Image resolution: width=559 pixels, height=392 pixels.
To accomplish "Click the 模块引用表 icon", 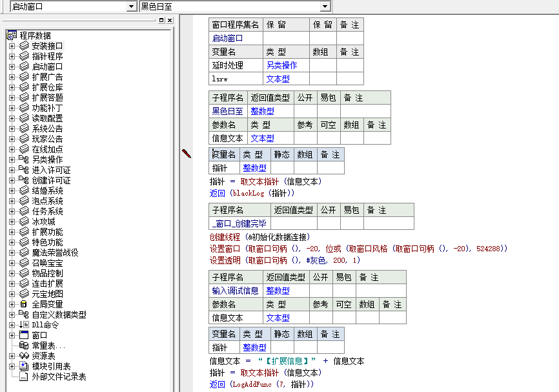I will pos(24,366).
